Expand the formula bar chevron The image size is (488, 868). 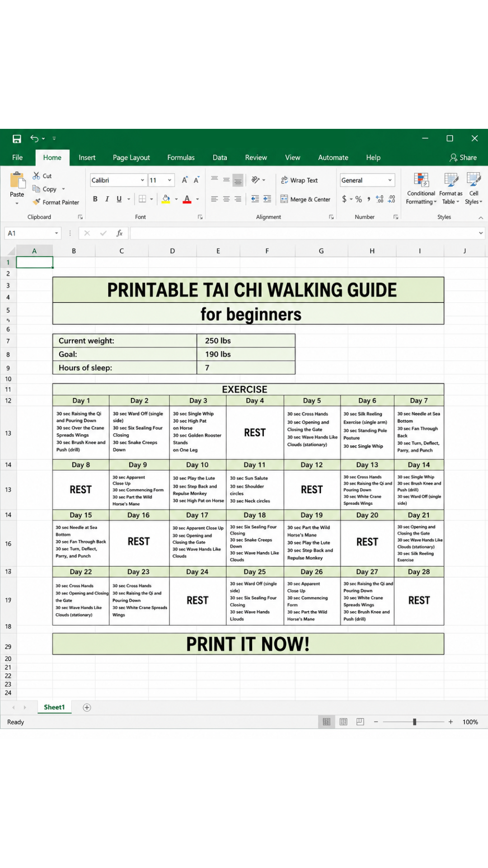click(481, 233)
